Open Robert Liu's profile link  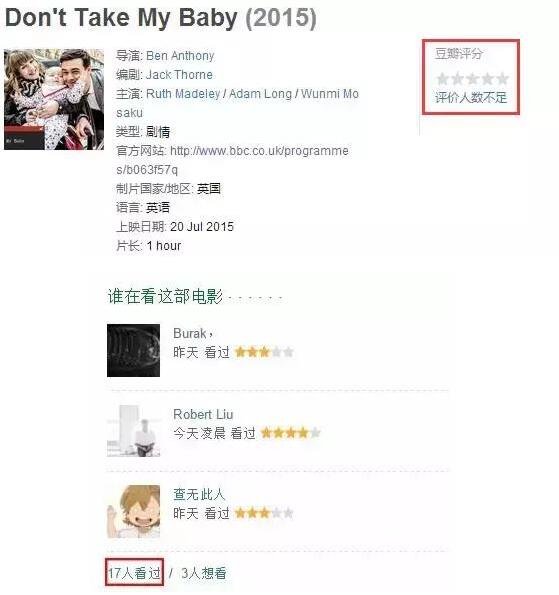click(203, 414)
